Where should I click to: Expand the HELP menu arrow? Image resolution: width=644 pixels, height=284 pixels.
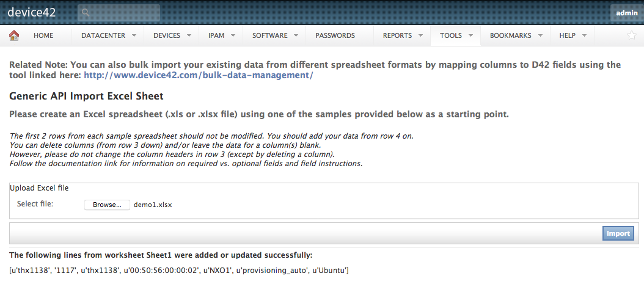point(584,35)
